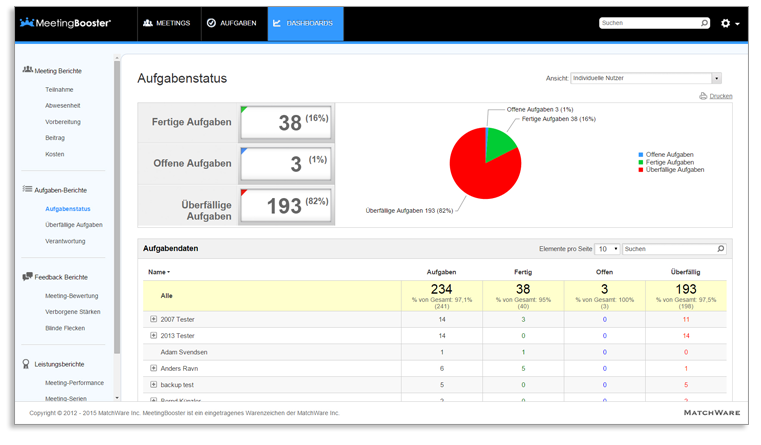Expand the Anders Ravn row
The height and width of the screenshot is (445, 761).
coord(153,368)
